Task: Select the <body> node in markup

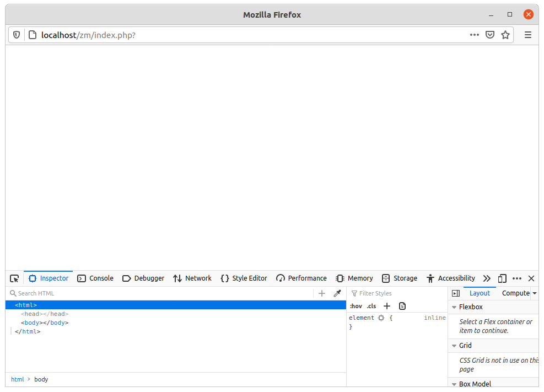Action: (45, 323)
